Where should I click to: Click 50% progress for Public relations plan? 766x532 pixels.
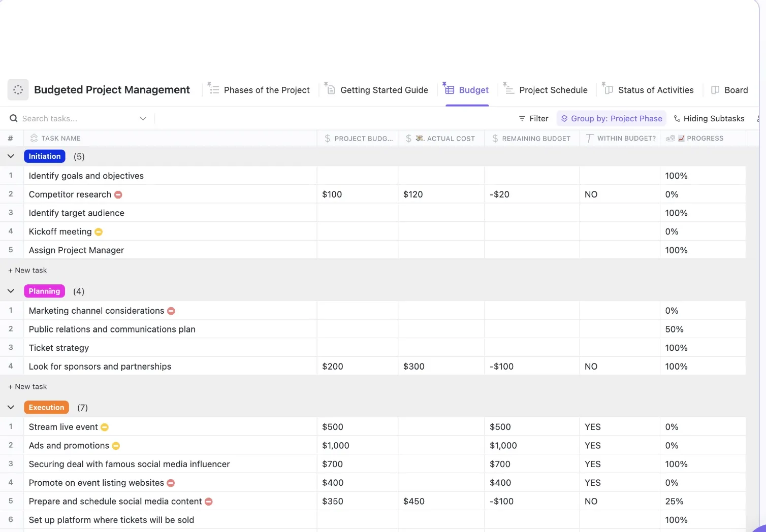[675, 329]
